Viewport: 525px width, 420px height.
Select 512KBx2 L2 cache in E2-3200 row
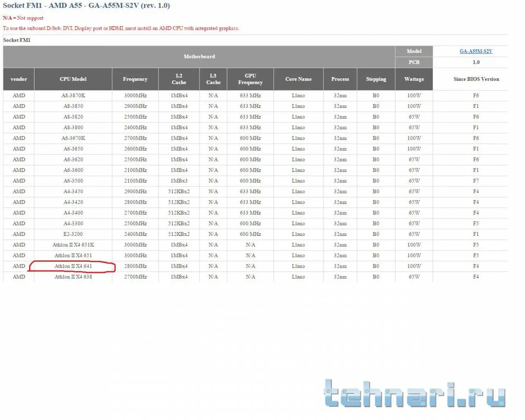179,234
